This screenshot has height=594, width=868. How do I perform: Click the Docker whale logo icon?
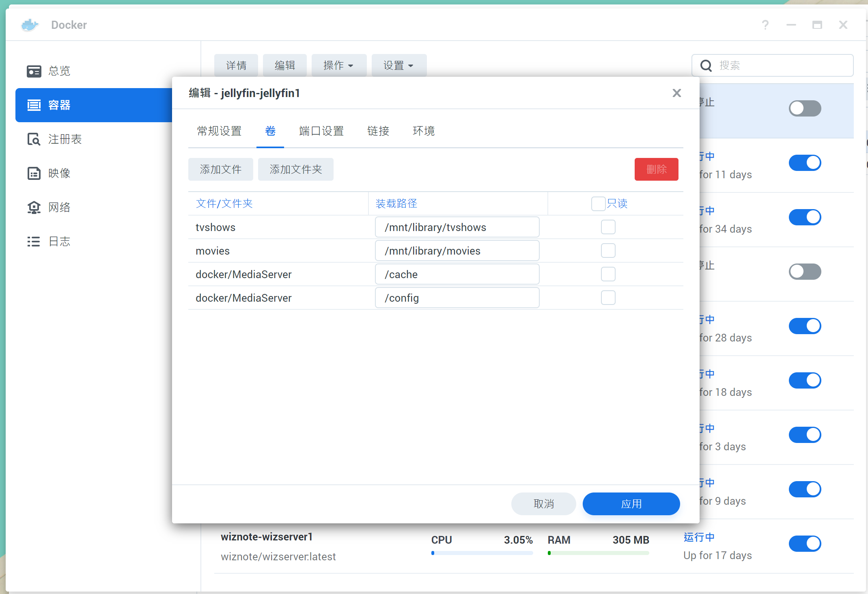pos(30,25)
